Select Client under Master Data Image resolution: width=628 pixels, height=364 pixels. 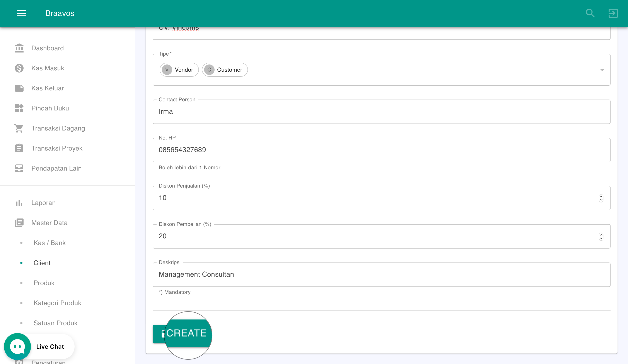42,263
